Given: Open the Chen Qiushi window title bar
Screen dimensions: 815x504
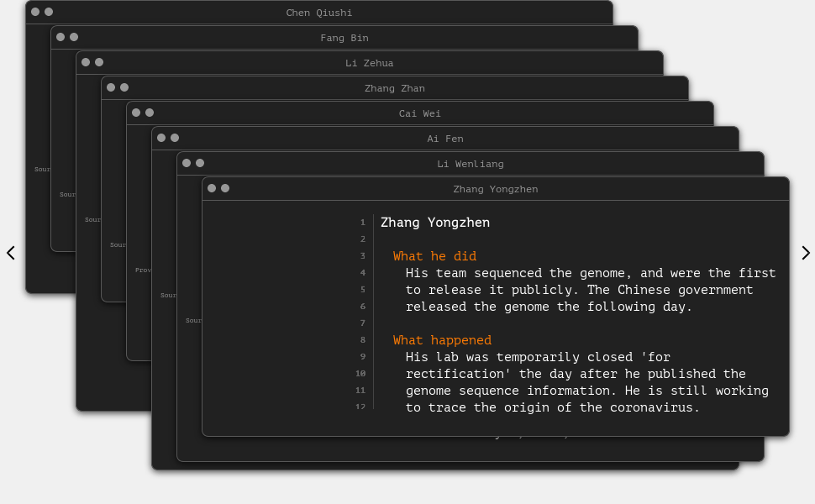Looking at the screenshot, I should (x=318, y=13).
